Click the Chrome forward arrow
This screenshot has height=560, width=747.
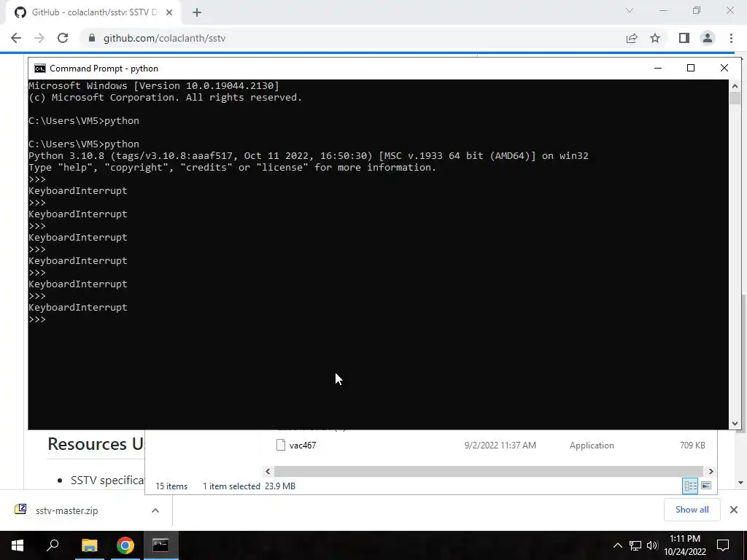pyautogui.click(x=39, y=38)
